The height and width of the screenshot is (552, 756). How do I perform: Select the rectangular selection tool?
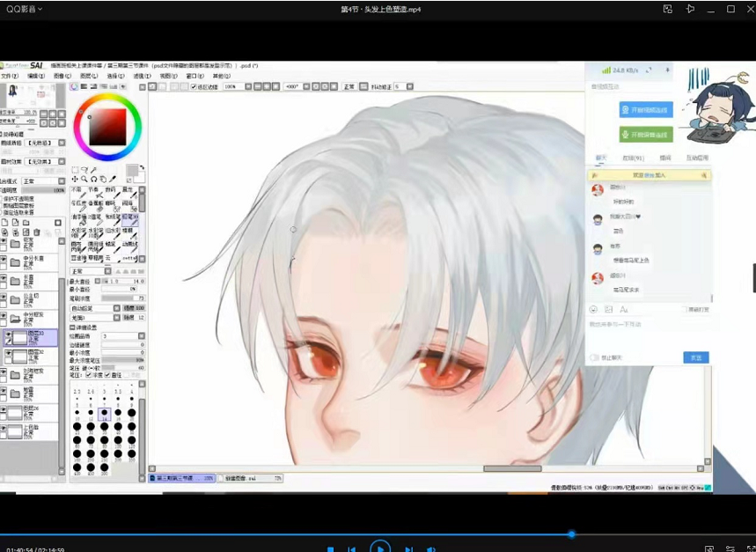[x=75, y=170]
